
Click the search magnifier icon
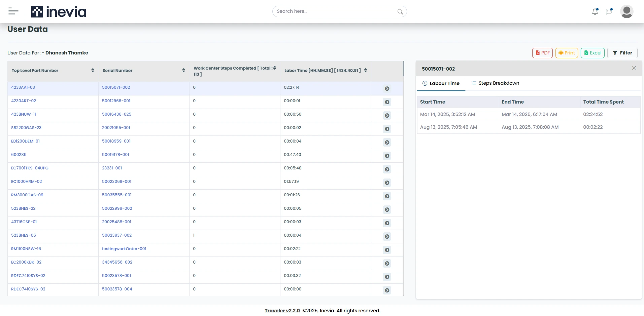(x=400, y=12)
